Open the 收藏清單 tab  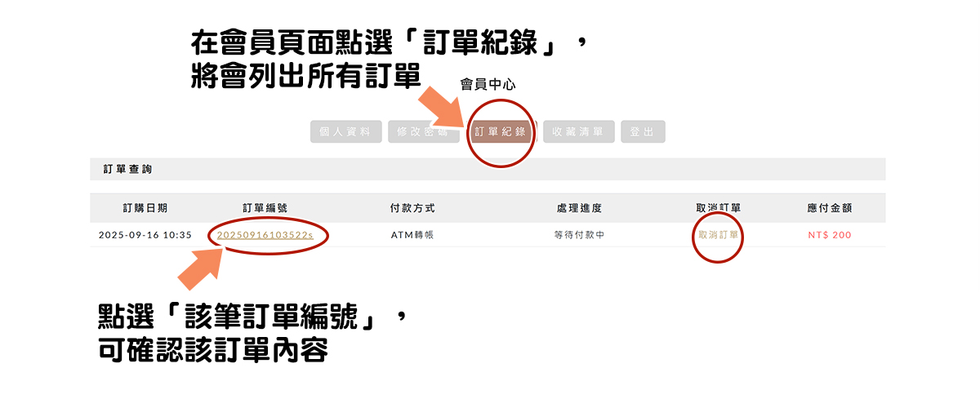(x=578, y=132)
